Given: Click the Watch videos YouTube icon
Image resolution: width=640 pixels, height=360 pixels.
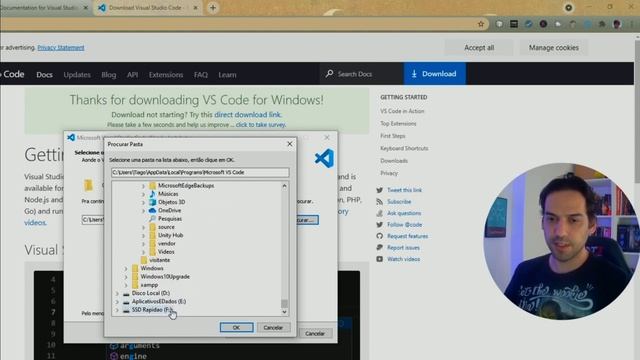Looking at the screenshot, I should click(x=380, y=259).
